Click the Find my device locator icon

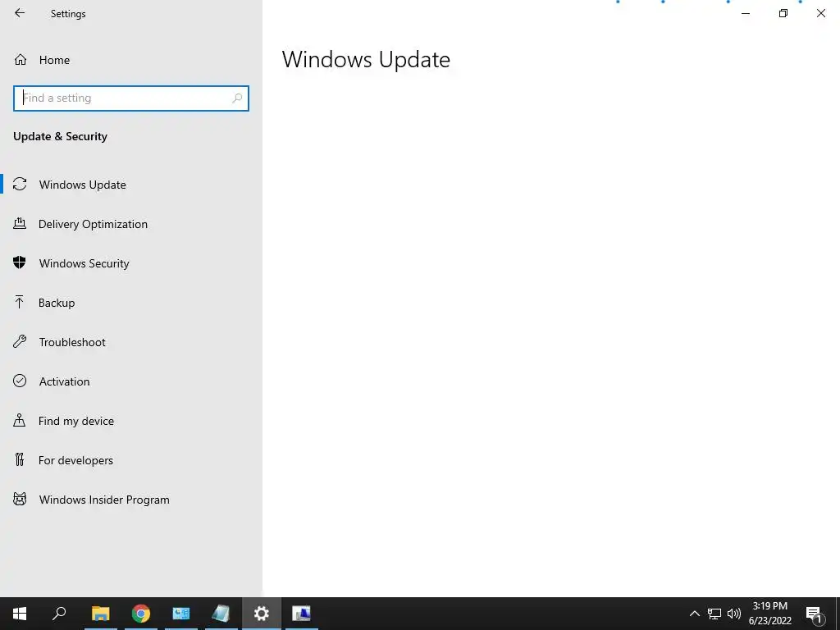pyautogui.click(x=20, y=420)
